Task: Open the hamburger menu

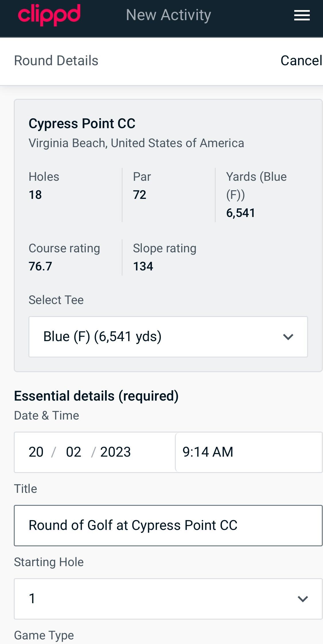Action: pyautogui.click(x=302, y=15)
